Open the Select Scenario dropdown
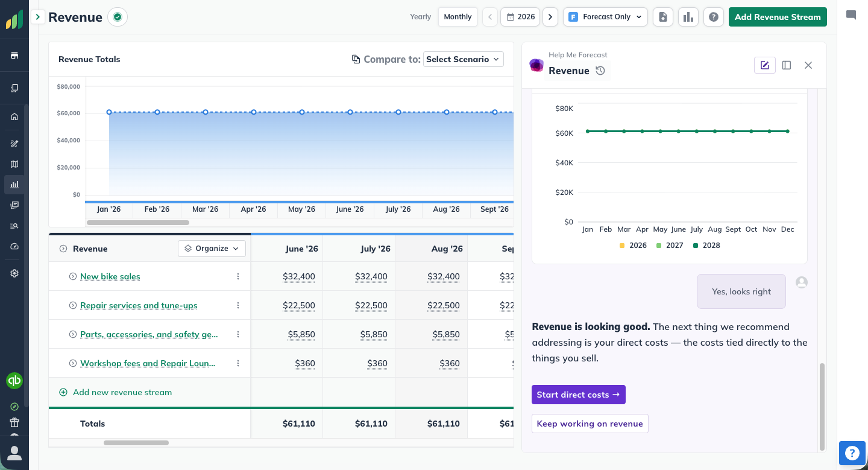This screenshot has width=868, height=470. click(x=464, y=59)
